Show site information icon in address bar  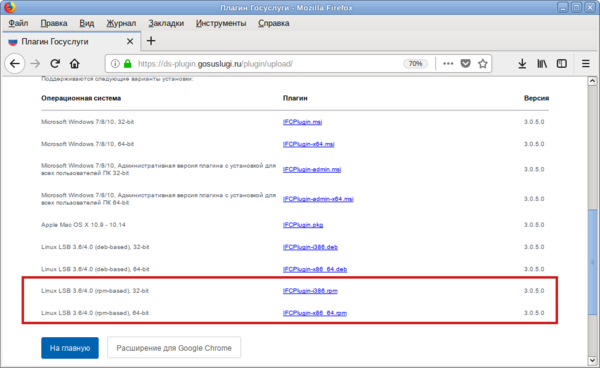115,64
